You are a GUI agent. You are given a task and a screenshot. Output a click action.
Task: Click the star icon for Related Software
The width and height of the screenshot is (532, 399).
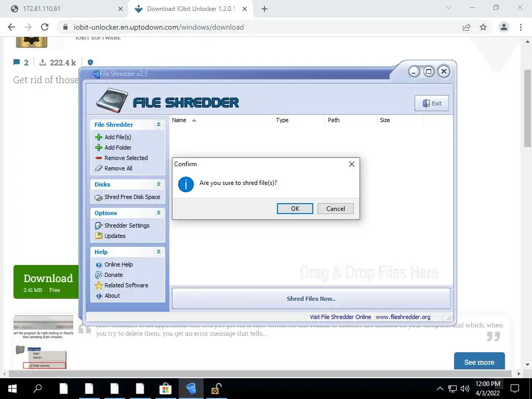[99, 285]
